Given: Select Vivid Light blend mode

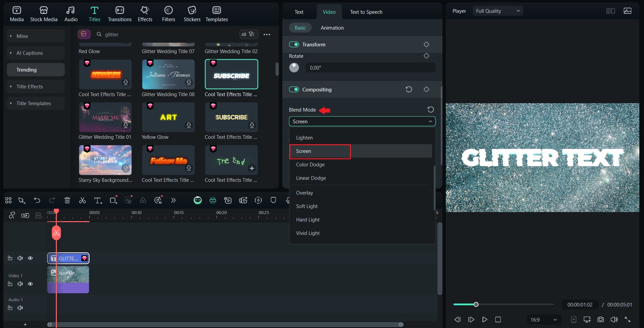Looking at the screenshot, I should 361,233.
